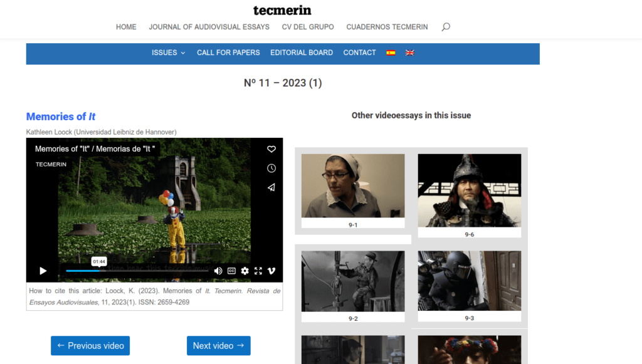Open videoessay thumbnail labeled 9-2

tap(353, 281)
